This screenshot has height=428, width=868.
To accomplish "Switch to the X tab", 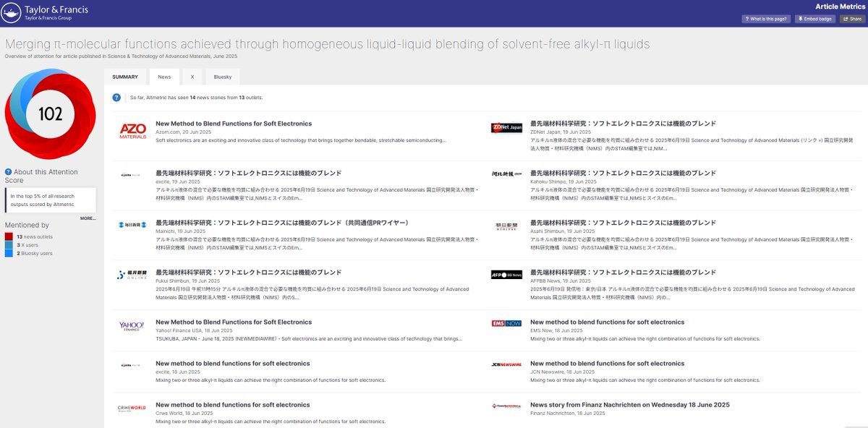I will pos(192,77).
